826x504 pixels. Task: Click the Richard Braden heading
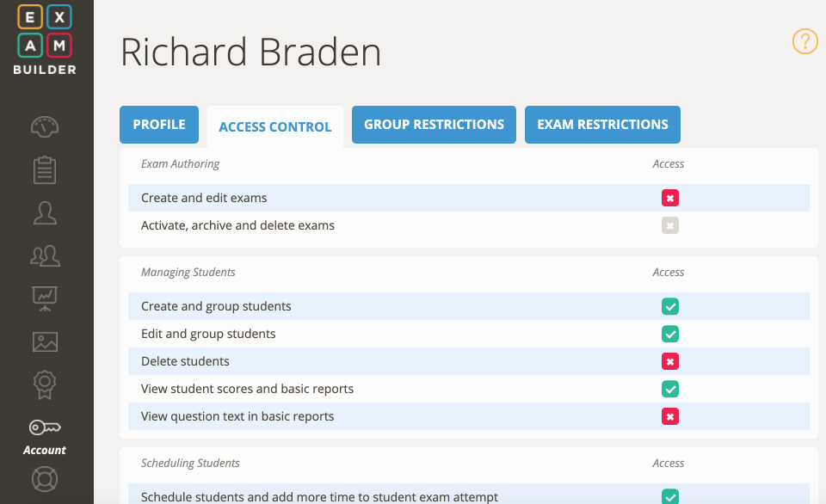(x=252, y=52)
